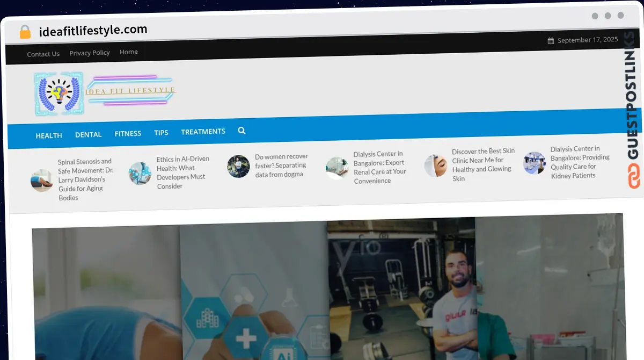Select the TIPS menu item
This screenshot has width=644, height=360.
[x=161, y=132]
